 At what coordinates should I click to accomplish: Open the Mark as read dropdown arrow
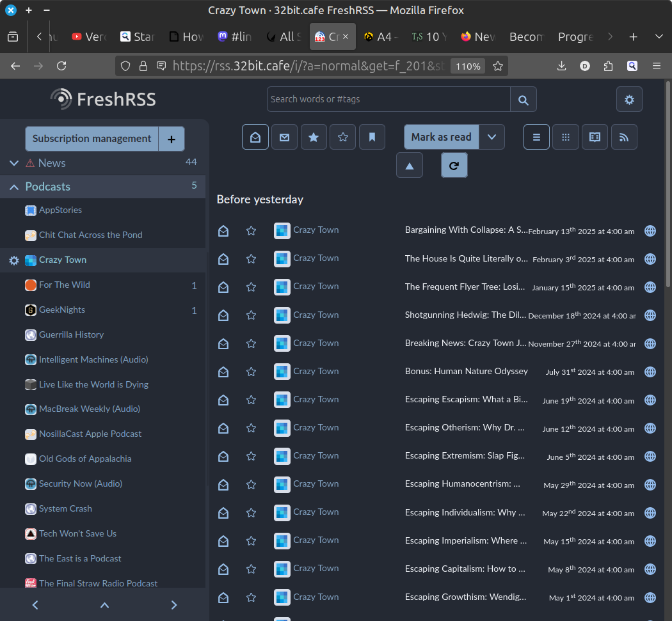tap(492, 136)
